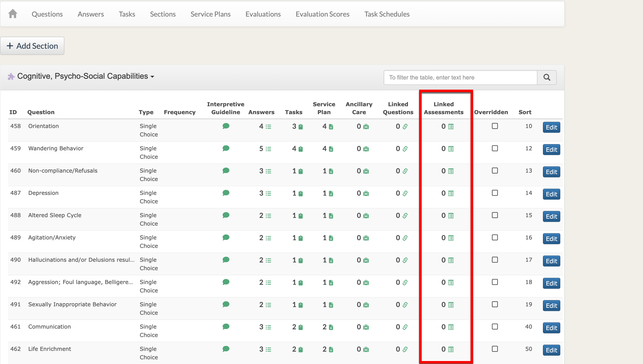This screenshot has height=364, width=643.
Task: Toggle Overridden checkbox for Depression row
Action: [x=494, y=193]
